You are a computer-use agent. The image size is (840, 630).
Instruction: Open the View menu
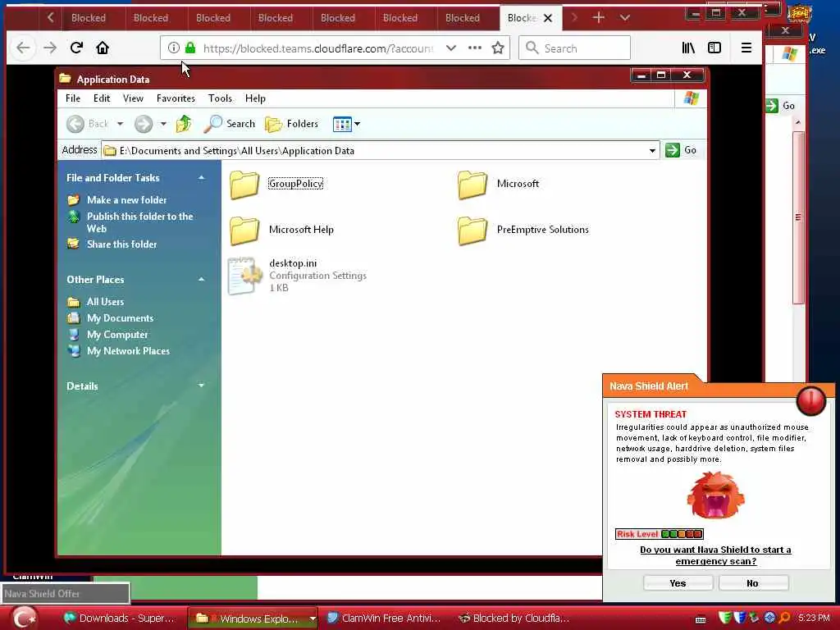pos(133,98)
